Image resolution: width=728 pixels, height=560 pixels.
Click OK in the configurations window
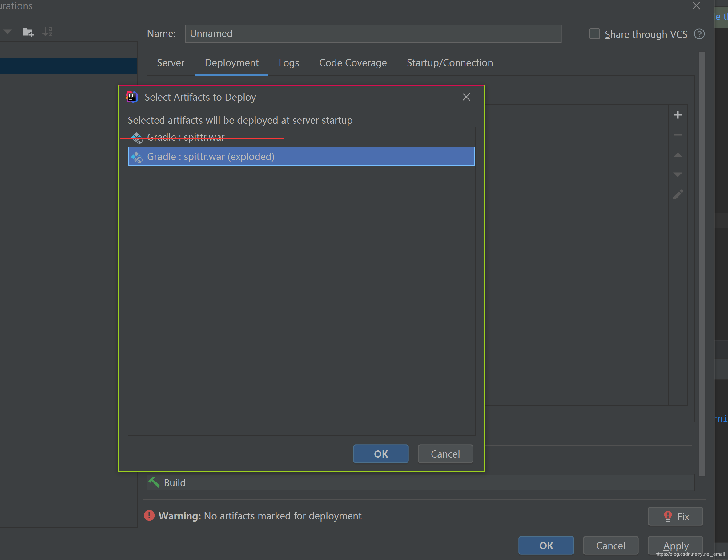(546, 545)
